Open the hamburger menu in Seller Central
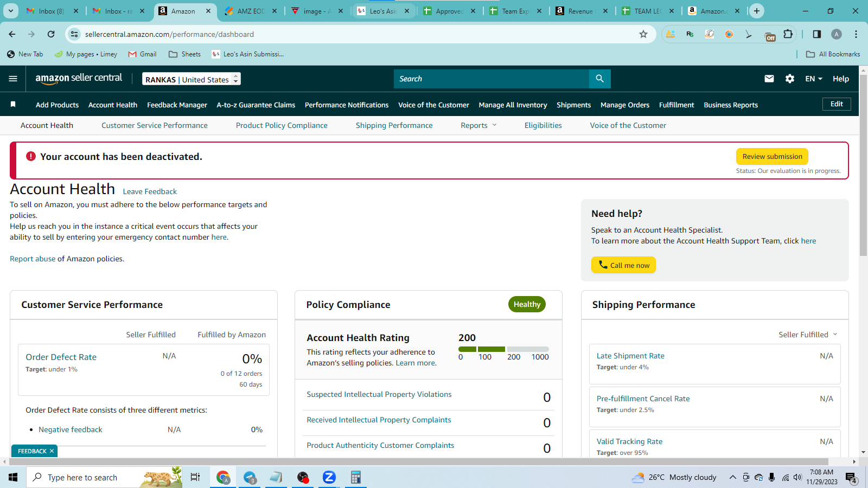This screenshot has width=868, height=488. (13, 79)
